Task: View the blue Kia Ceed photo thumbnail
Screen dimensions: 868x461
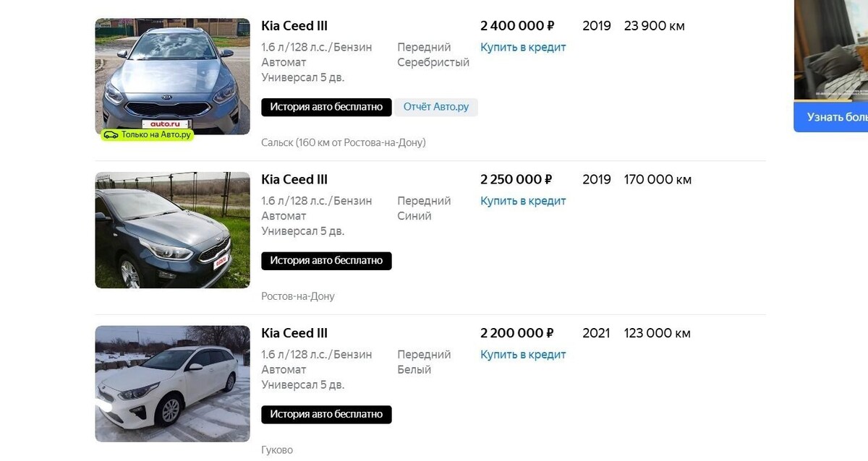Action: point(172,231)
